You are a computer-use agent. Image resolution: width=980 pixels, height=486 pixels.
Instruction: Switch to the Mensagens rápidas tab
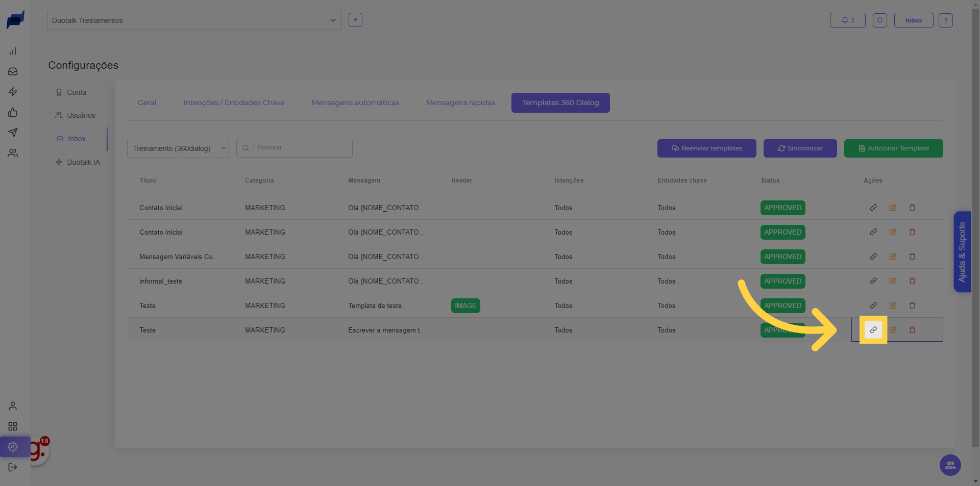[x=460, y=103]
